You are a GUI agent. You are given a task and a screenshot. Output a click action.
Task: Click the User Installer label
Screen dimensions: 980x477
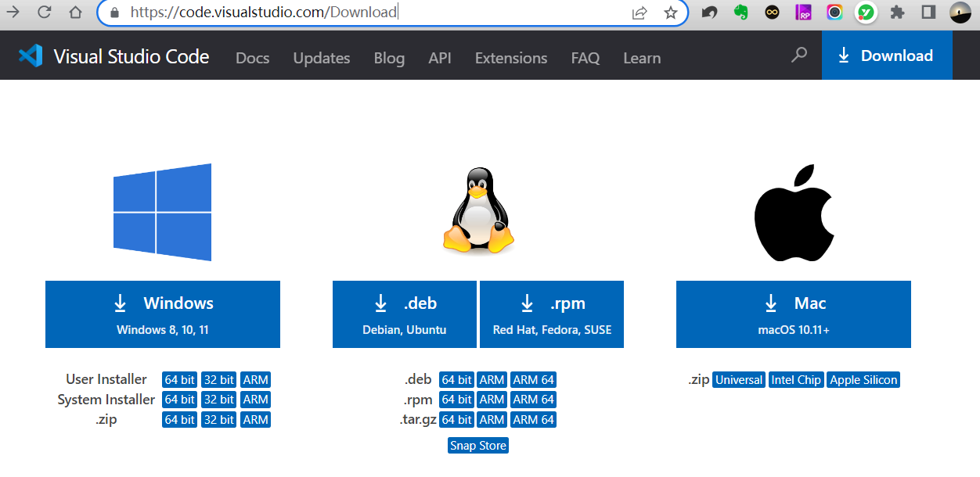106,379
